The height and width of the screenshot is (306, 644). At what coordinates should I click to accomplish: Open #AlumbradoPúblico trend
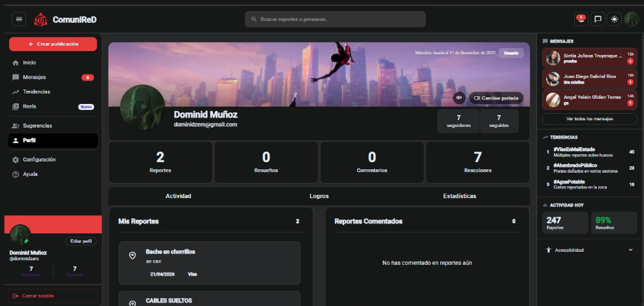(x=590, y=168)
